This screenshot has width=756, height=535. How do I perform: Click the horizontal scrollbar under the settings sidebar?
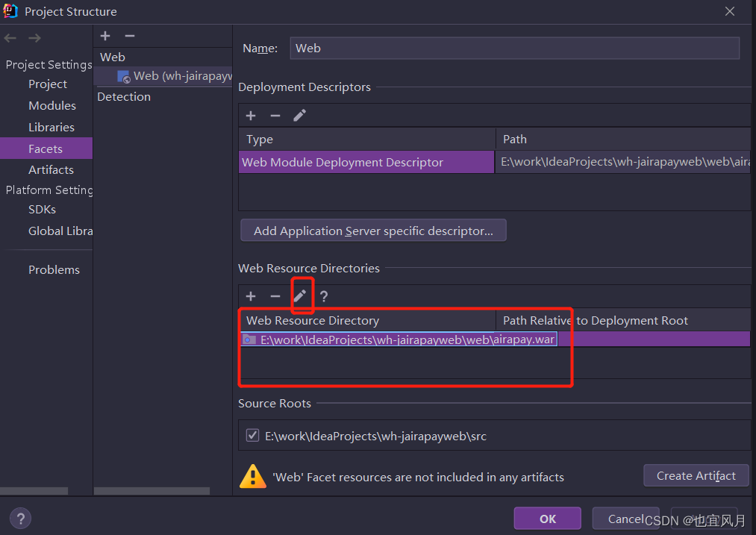(x=34, y=491)
